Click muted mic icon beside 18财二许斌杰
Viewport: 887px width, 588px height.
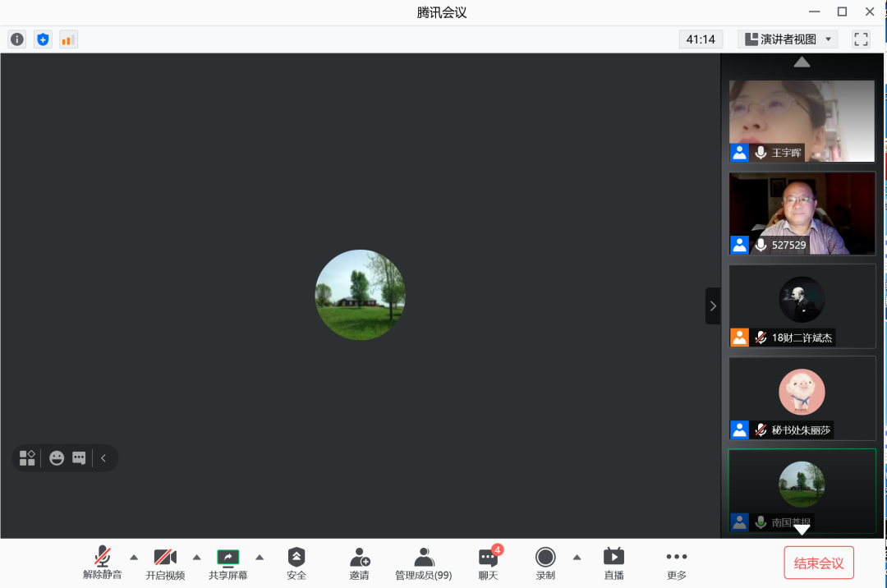[761, 338]
